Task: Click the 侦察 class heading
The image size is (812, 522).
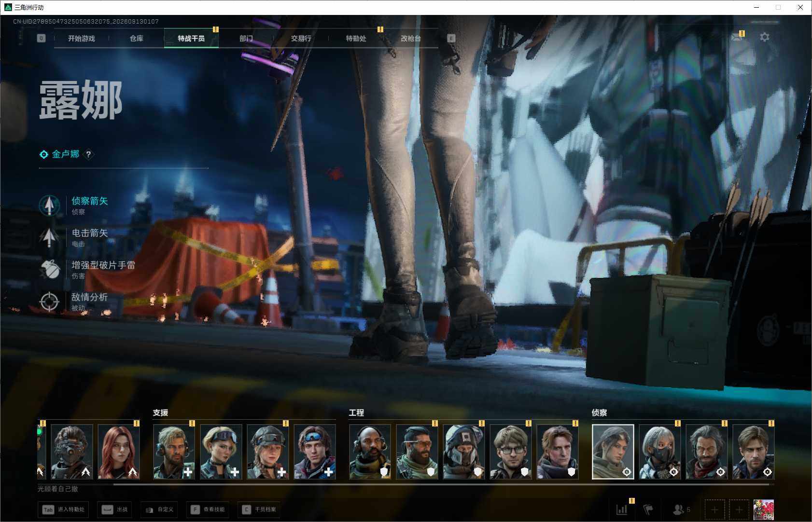Action: 600,413
